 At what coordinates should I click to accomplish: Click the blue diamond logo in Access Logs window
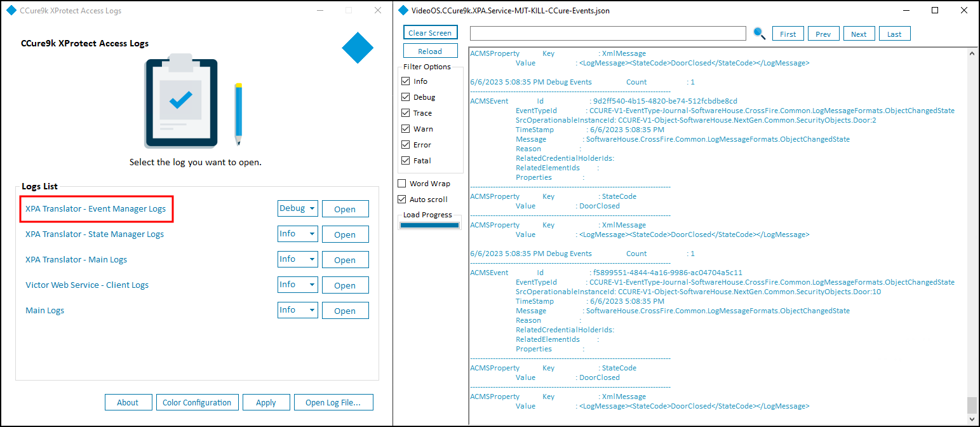pos(358,48)
